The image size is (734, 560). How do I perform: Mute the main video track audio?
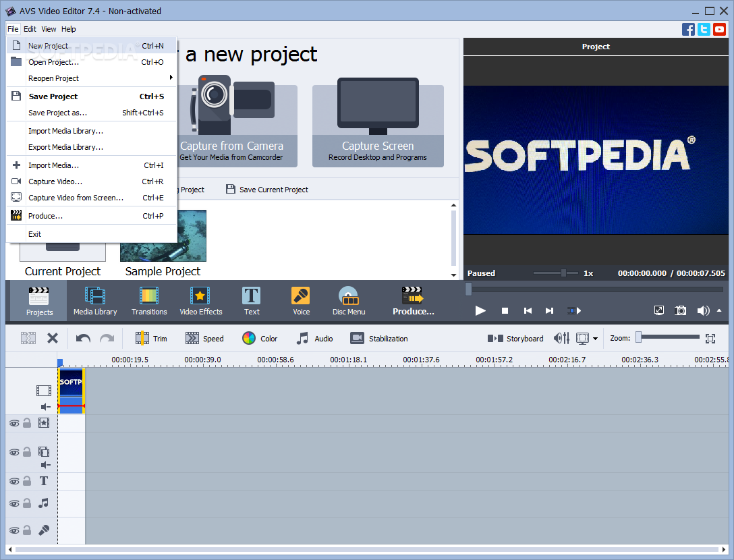[x=45, y=407]
